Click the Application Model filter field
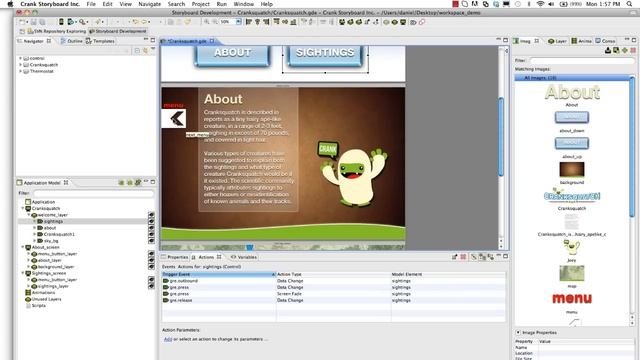Screen dimensions: 640x360 [93, 193]
